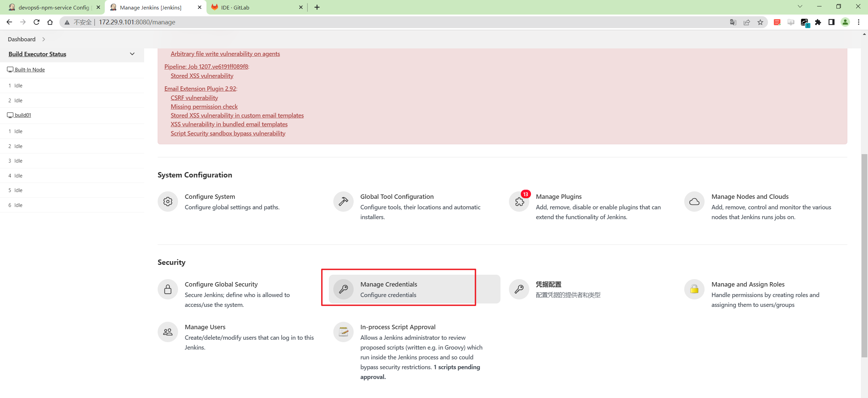
Task: Open Dashboard breadcrumb link
Action: 22,39
